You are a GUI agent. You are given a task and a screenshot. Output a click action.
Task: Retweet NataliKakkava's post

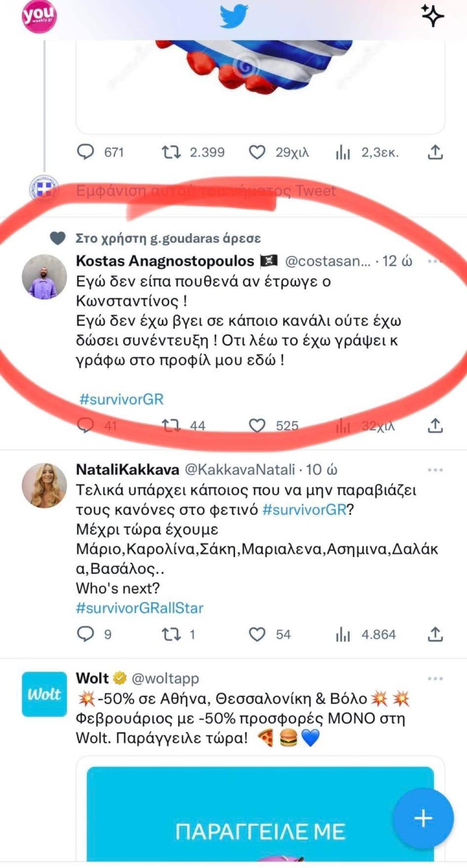click(171, 634)
